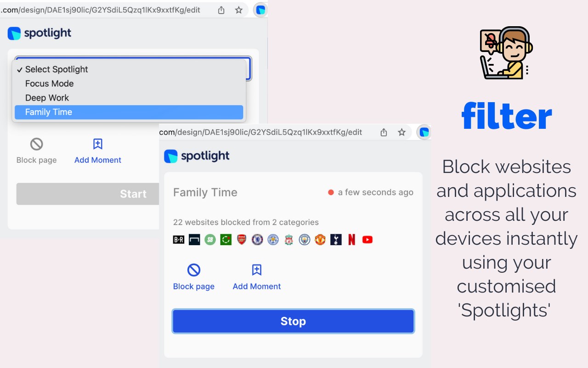The width and height of the screenshot is (588, 368).
Task: Click the Liverpool crest icon
Action: pyautogui.click(x=288, y=240)
